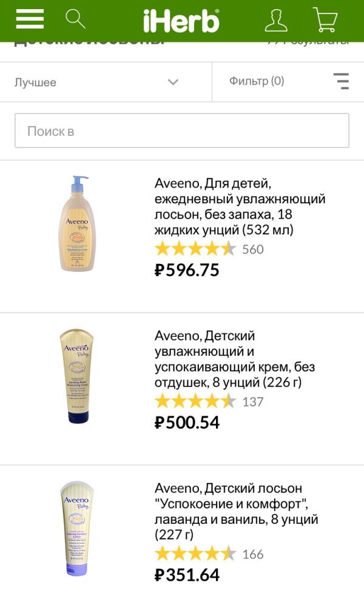This screenshot has height=596, width=364.
Task: Click the ₽596.75 price
Action: (187, 270)
